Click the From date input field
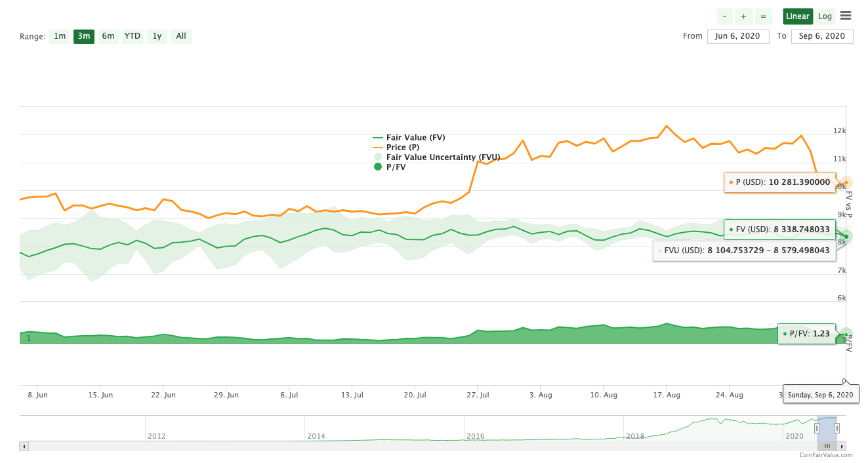Viewport: 868px width, 463px height. point(738,36)
